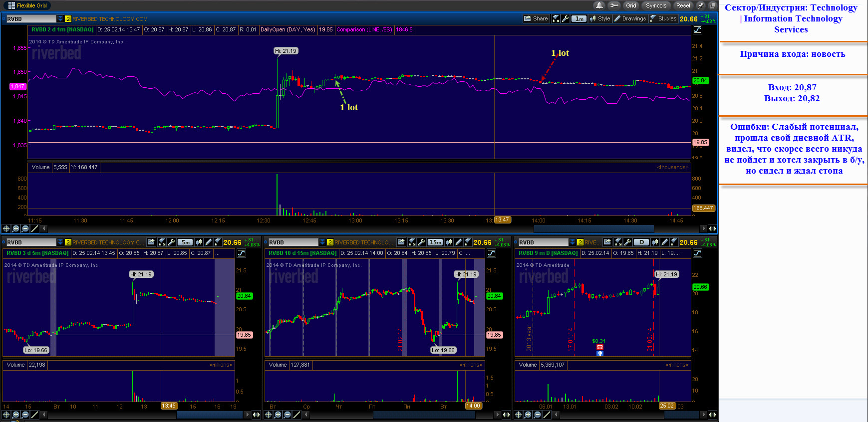The width and height of the screenshot is (868, 422).
Task: Click right scroll arrow of main chart timeline
Action: click(x=704, y=228)
